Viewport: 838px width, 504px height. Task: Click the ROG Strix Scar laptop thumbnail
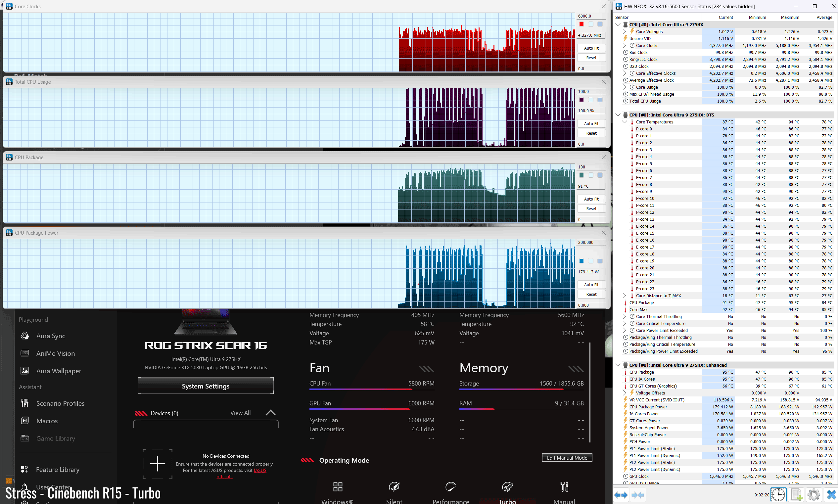[206, 322]
